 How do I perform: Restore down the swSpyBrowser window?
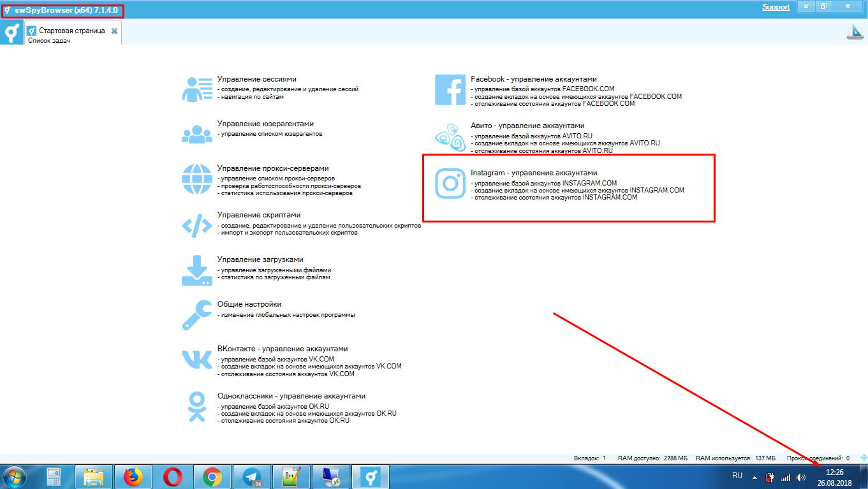[823, 6]
